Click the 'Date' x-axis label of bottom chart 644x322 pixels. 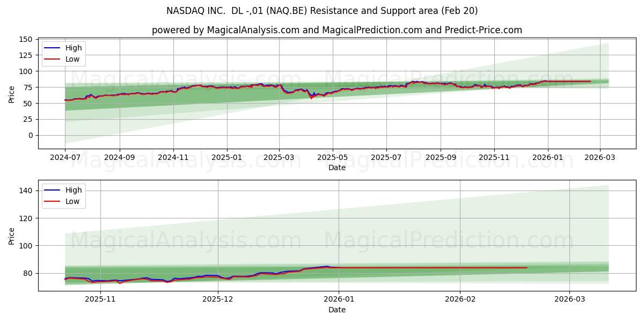click(337, 310)
